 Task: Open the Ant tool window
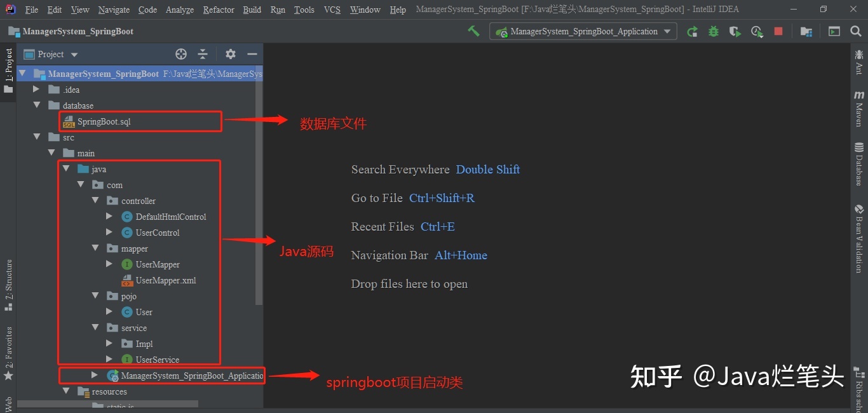[x=859, y=62]
